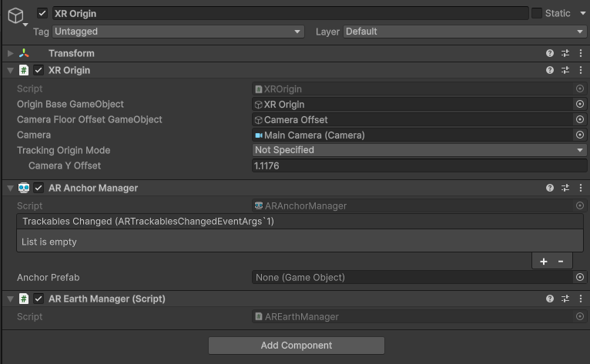
Task: Add a Trackables Changed event listener with plus
Action: coord(543,262)
